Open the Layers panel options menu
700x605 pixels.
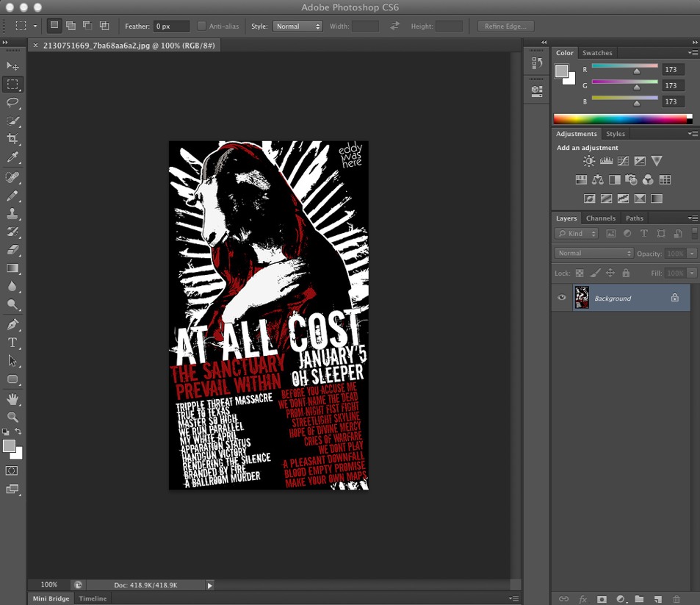pos(693,218)
